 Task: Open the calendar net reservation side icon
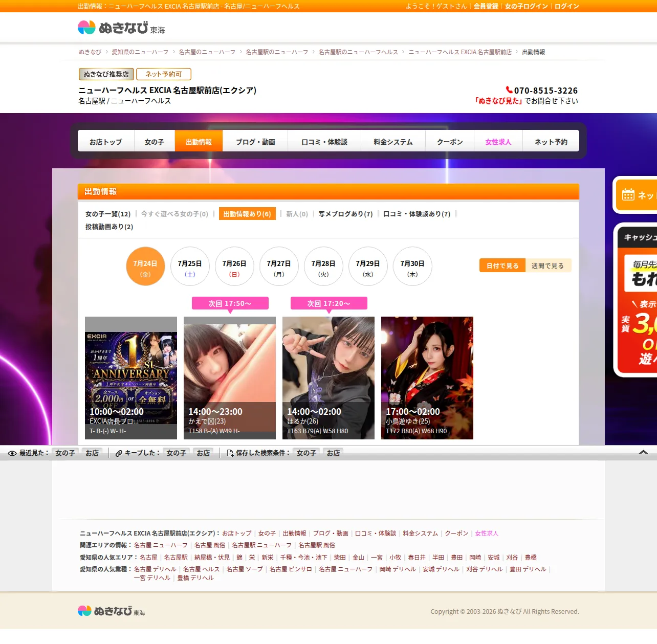628,195
